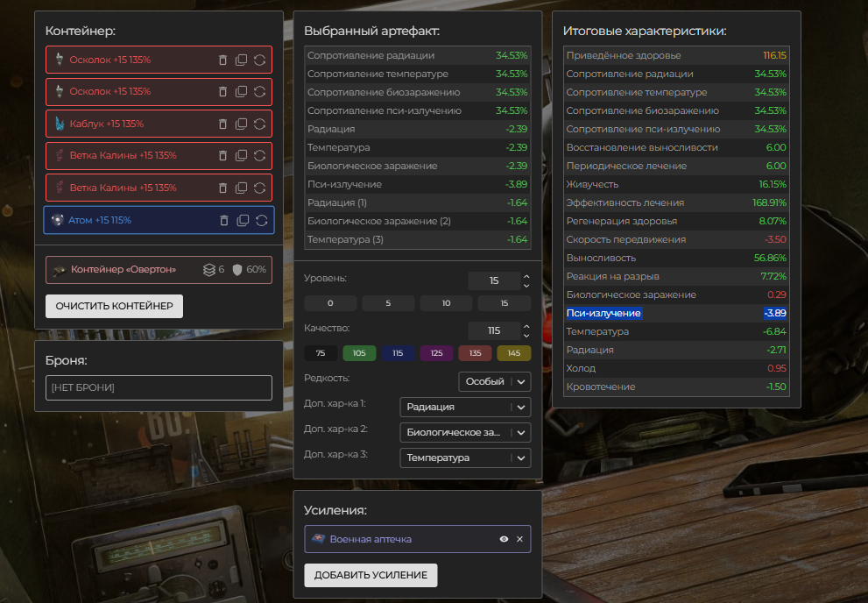The image size is (868, 603).
Task: Click the ДОБАВИТЬ УСИЛЕНИЕ button
Action: pyautogui.click(x=370, y=575)
